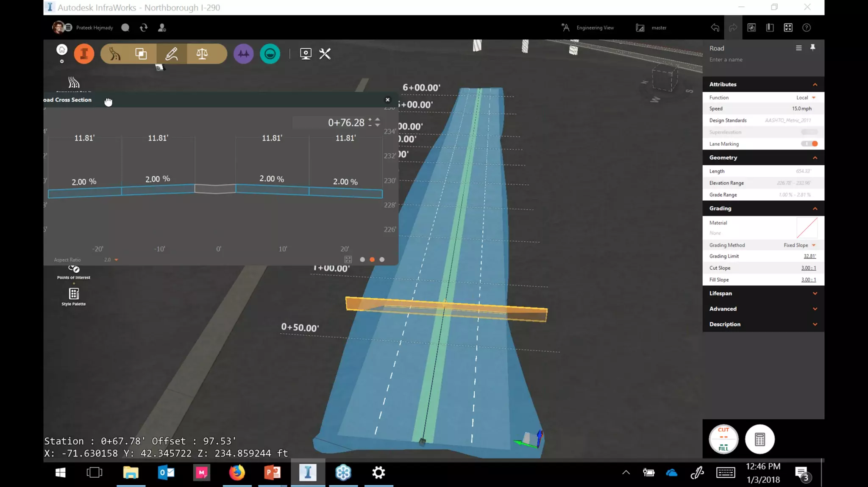This screenshot has width=868, height=487.
Task: Edit the Fill Slope 3.00:1 value
Action: (x=808, y=280)
